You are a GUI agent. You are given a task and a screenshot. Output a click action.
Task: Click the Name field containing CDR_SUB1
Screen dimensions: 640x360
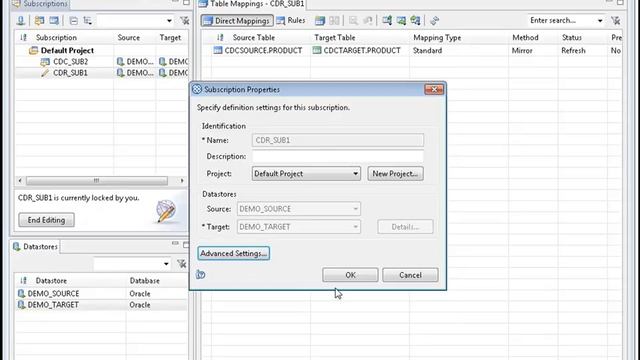coord(338,140)
